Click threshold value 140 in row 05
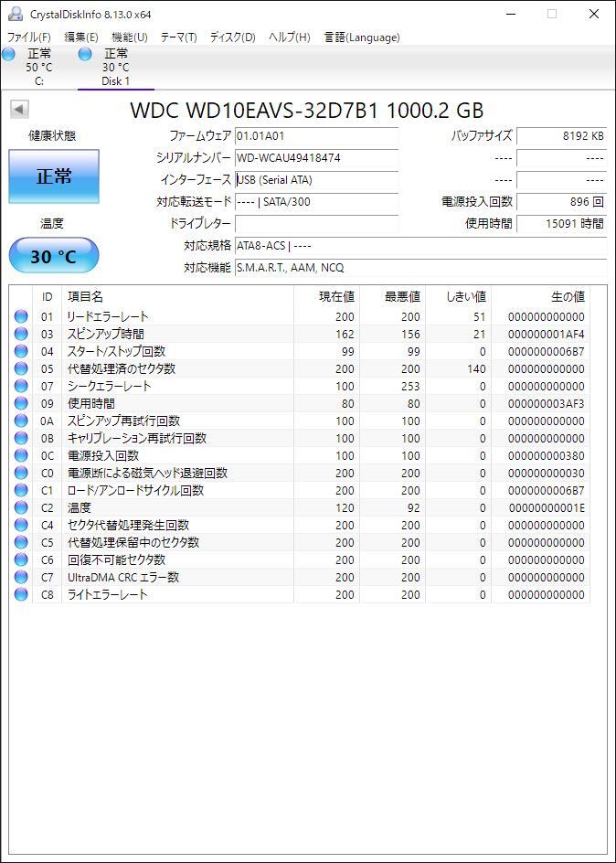The image size is (616, 863). pos(476,368)
